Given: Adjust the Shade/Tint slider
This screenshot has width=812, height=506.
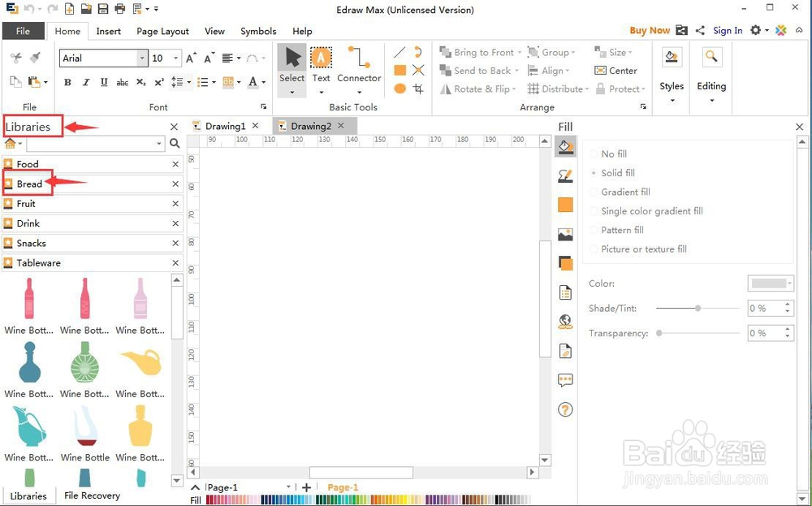Looking at the screenshot, I should (x=698, y=308).
